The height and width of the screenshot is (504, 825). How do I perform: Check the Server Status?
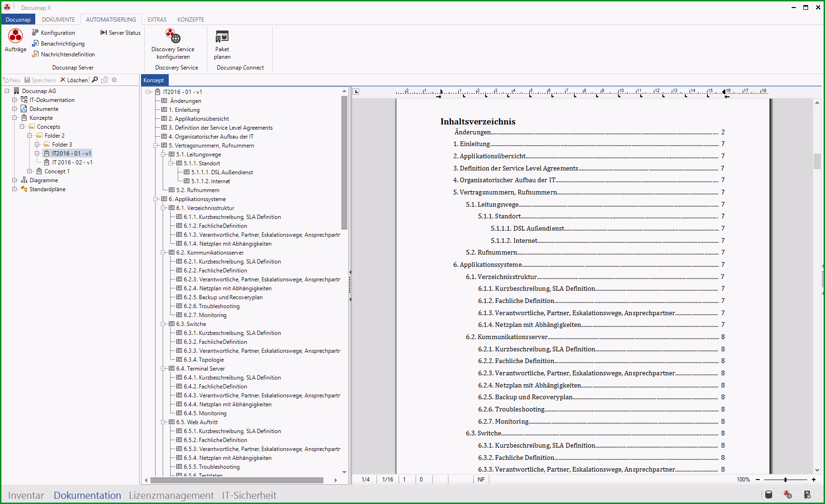(x=120, y=33)
